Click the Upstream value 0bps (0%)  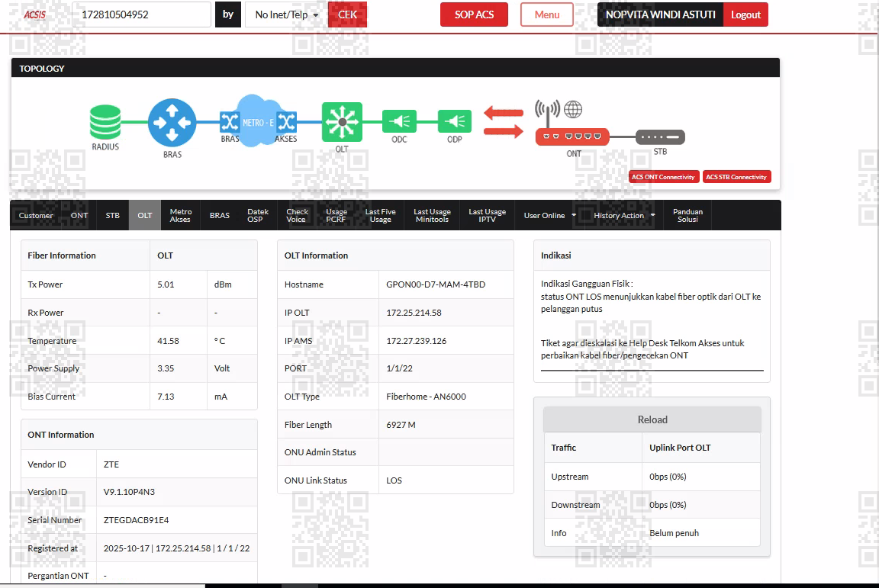pos(668,477)
